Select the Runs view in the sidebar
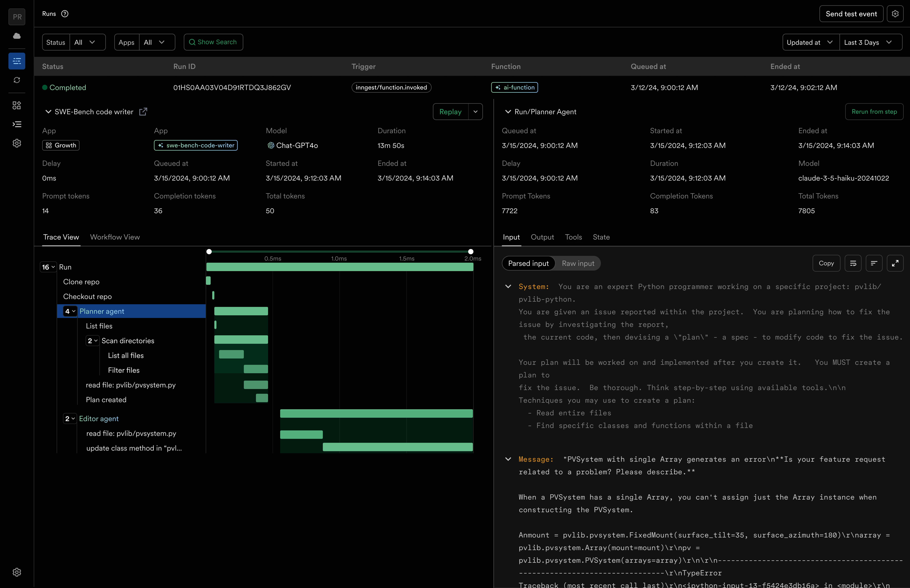 coord(17,61)
